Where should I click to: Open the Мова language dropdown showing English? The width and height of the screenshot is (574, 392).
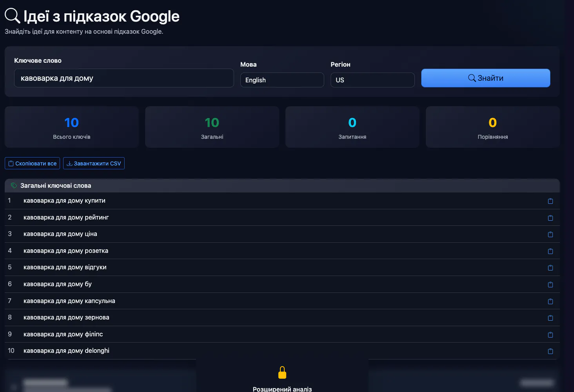pyautogui.click(x=282, y=80)
